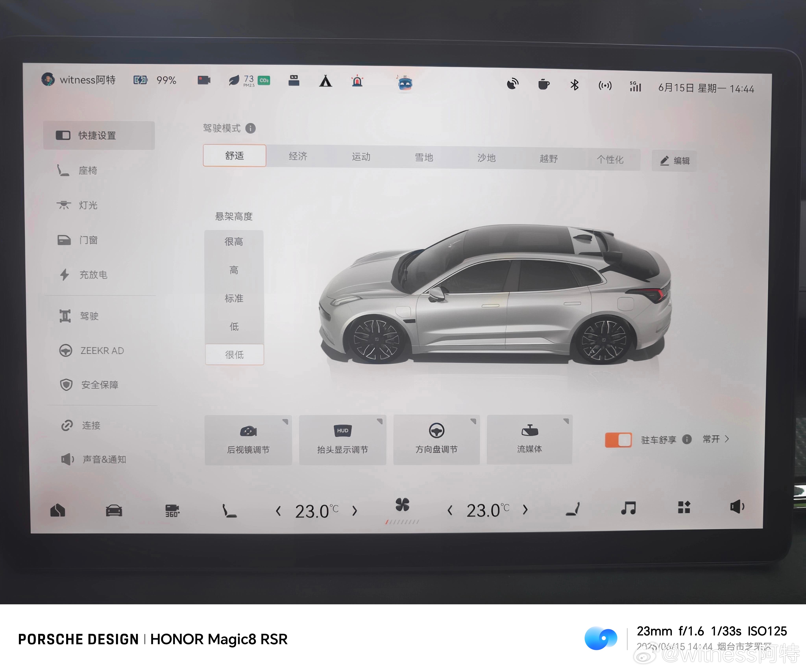Open 快捷设置 in the sidebar
Image resolution: width=806 pixels, height=672 pixels.
99,136
